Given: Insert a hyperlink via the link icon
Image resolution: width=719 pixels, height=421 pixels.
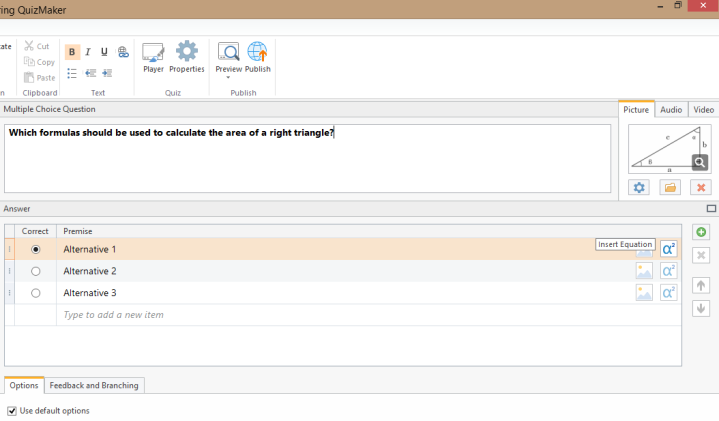Looking at the screenshot, I should pyautogui.click(x=123, y=52).
